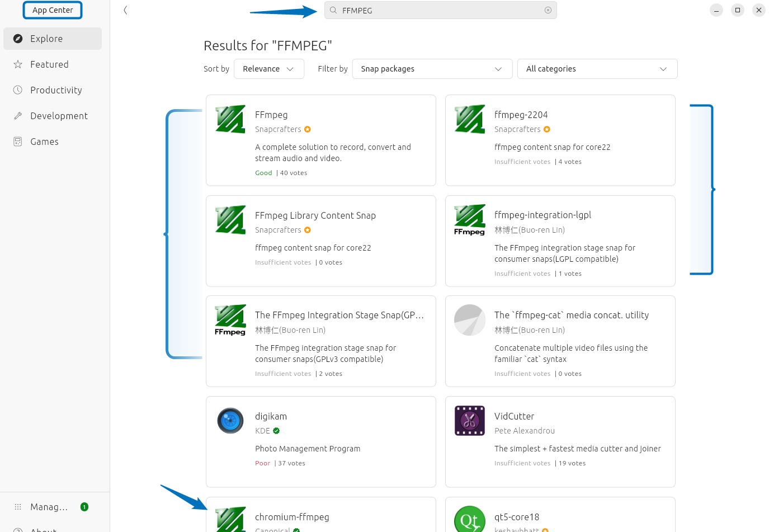This screenshot has width=769, height=532.
Task: Select the Games controller icon
Action: pyautogui.click(x=17, y=142)
